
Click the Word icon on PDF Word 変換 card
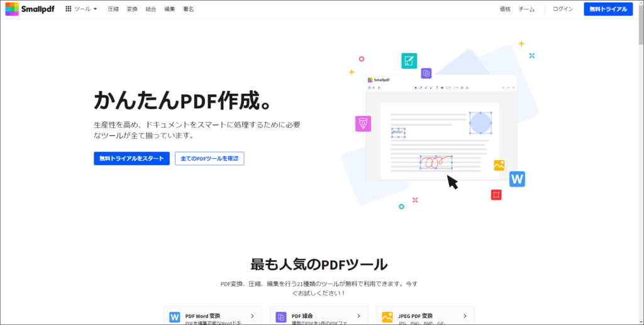point(175,317)
